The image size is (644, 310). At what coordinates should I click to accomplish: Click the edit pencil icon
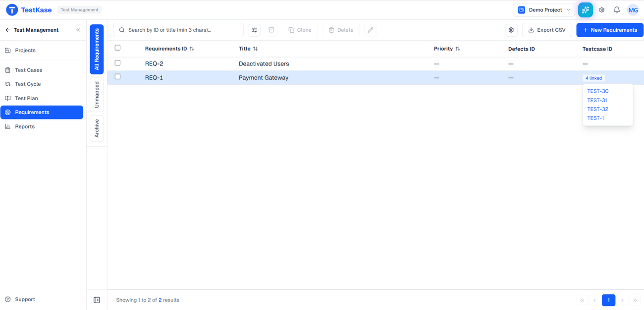pyautogui.click(x=370, y=30)
